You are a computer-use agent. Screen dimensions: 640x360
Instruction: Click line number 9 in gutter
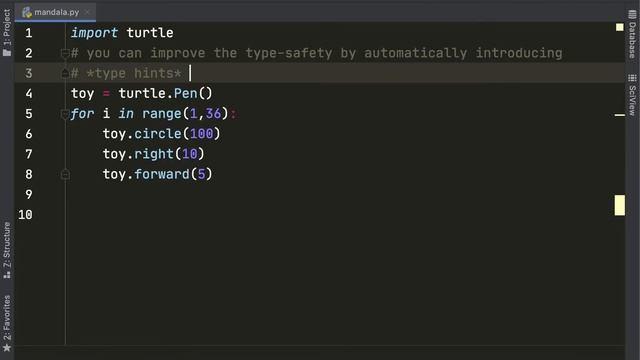point(29,195)
